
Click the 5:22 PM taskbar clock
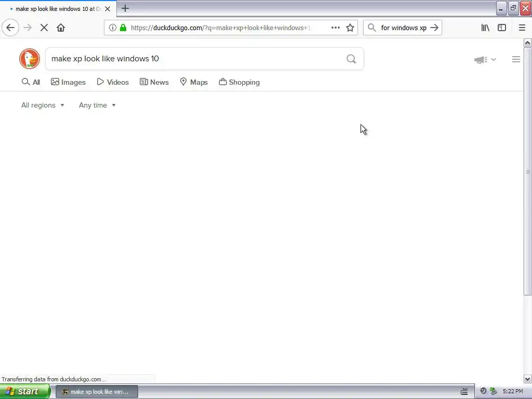click(x=513, y=392)
